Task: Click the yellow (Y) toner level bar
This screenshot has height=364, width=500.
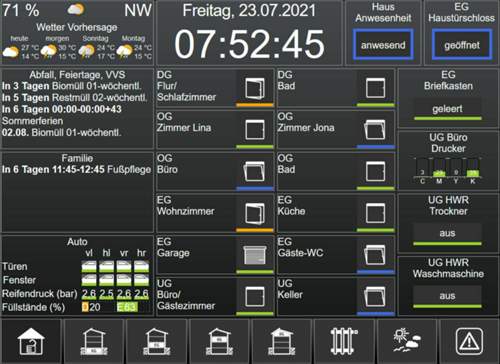Action: [x=456, y=167]
